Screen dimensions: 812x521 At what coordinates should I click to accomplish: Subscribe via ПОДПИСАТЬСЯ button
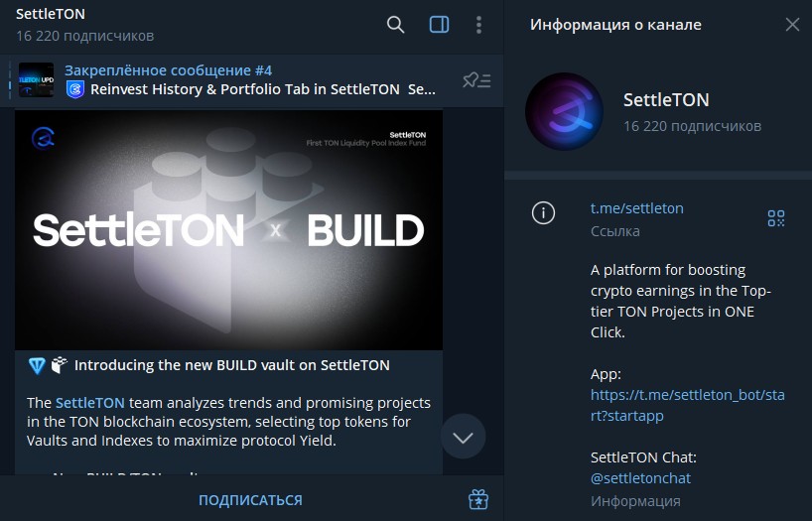[x=250, y=500]
